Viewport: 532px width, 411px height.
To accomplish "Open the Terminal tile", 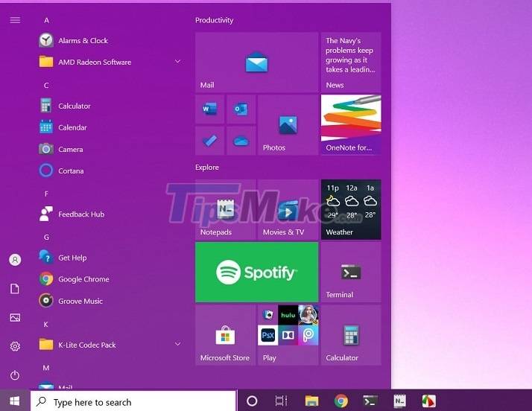I will (x=351, y=272).
